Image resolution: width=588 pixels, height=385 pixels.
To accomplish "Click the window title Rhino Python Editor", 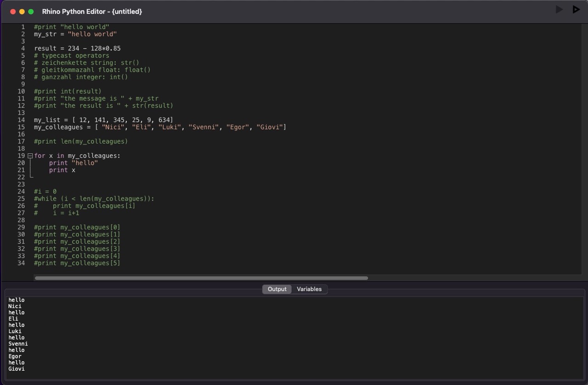I will (92, 11).
